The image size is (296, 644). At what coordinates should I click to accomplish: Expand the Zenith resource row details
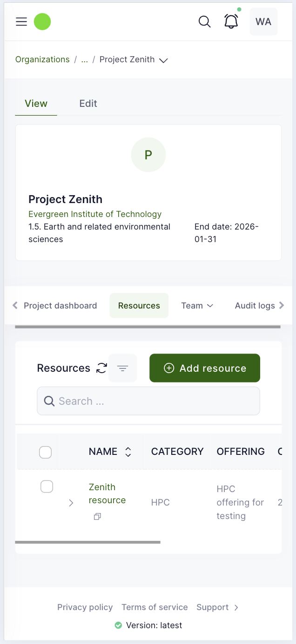point(71,503)
